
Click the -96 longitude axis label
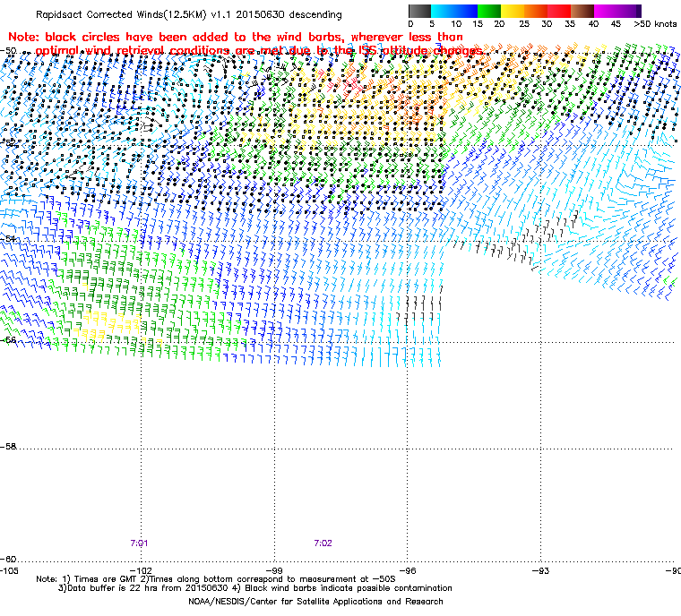point(408,570)
